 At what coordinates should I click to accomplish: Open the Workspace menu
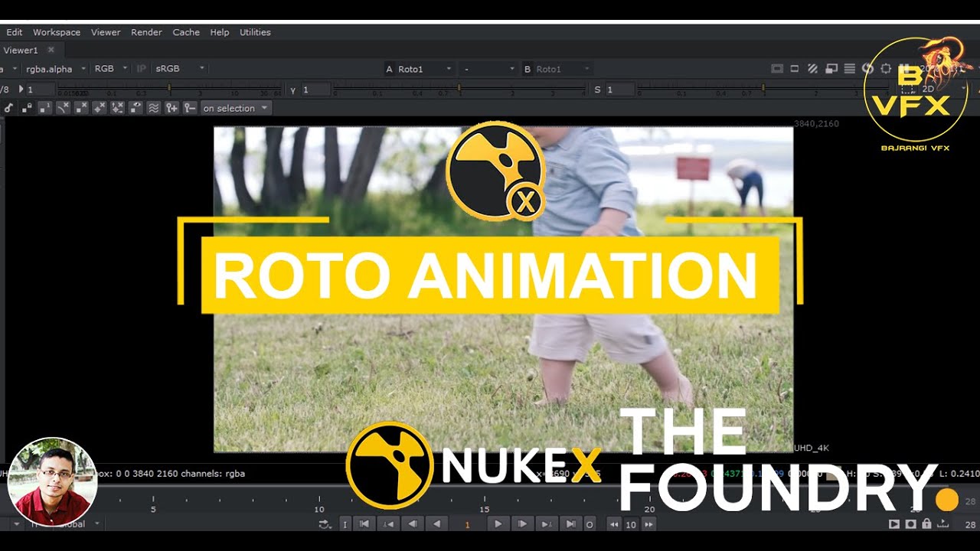coord(57,32)
